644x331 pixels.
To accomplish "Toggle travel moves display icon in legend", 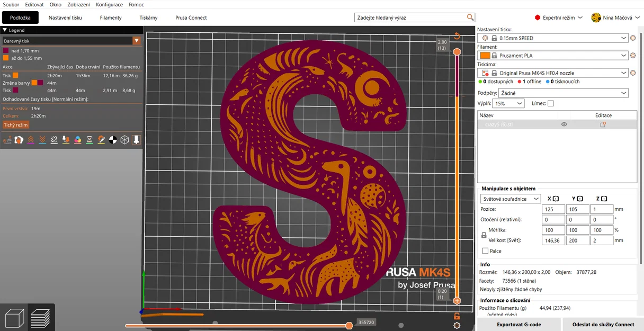I will point(7,140).
